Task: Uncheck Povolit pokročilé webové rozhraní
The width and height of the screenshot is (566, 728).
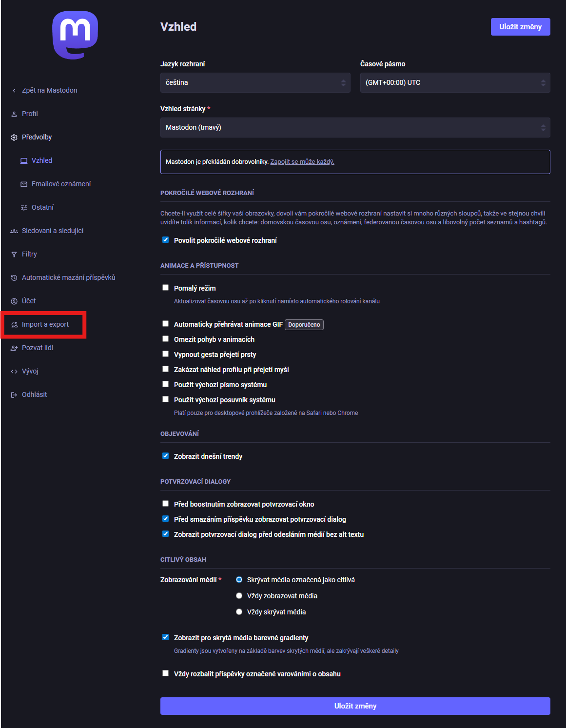Action: click(166, 240)
